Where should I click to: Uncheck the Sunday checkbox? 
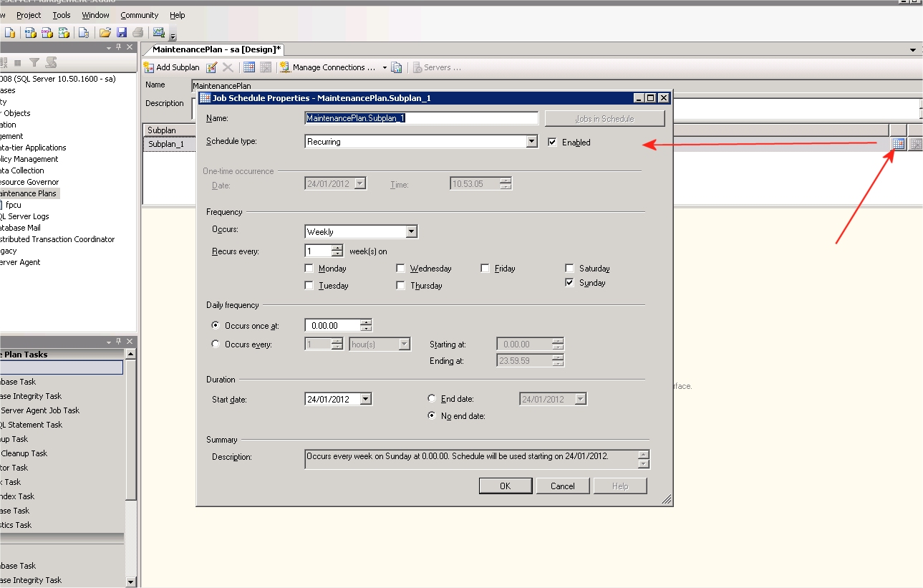pos(570,283)
